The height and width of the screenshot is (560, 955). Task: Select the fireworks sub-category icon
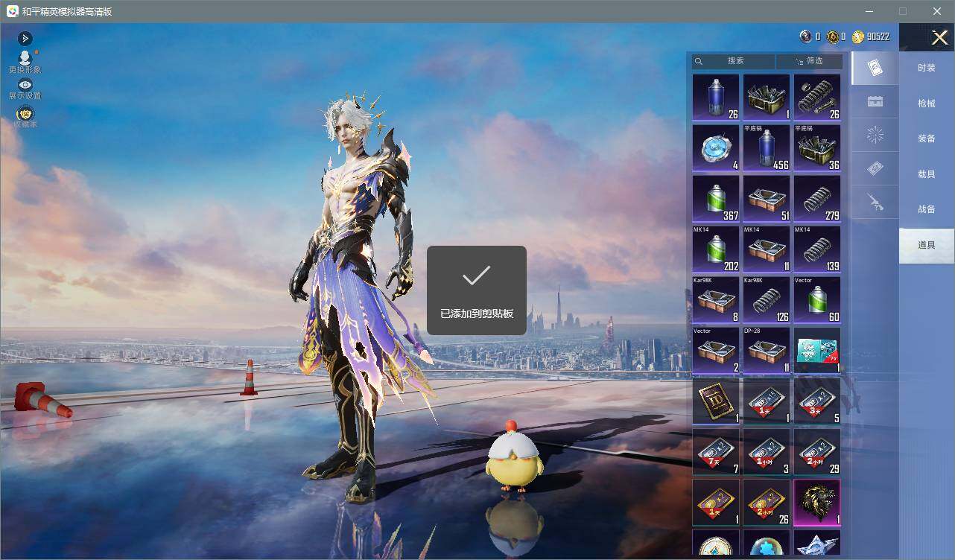coord(875,135)
